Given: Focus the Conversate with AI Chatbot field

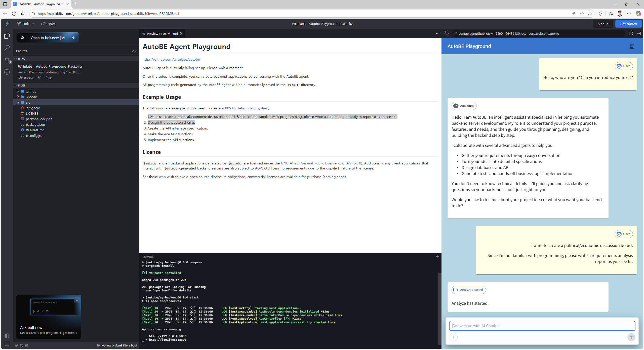Looking at the screenshot, I should [x=542, y=326].
